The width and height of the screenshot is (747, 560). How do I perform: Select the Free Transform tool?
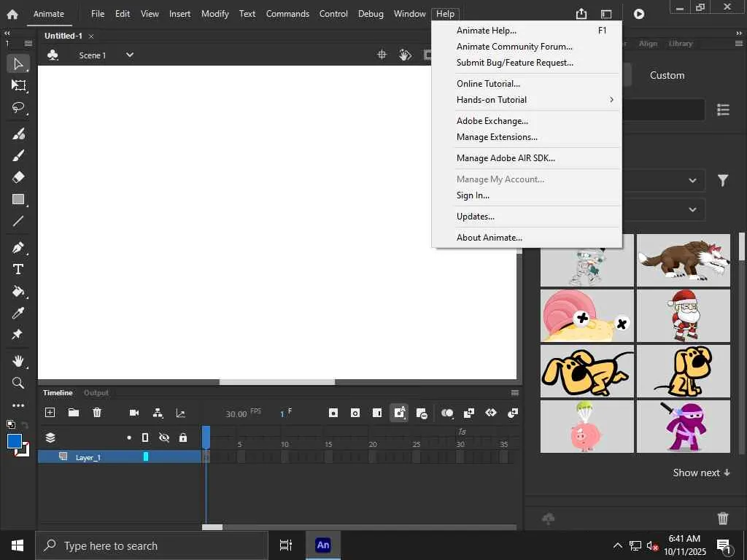pos(18,85)
